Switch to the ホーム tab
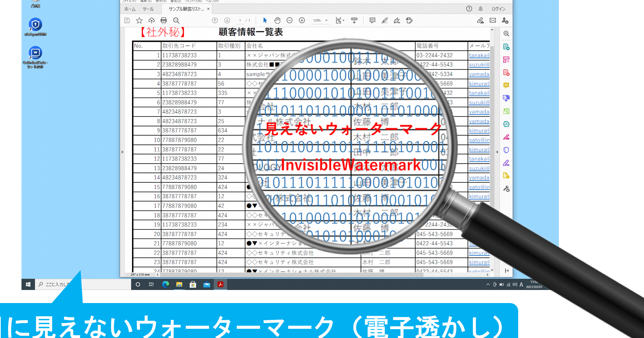 click(x=130, y=9)
